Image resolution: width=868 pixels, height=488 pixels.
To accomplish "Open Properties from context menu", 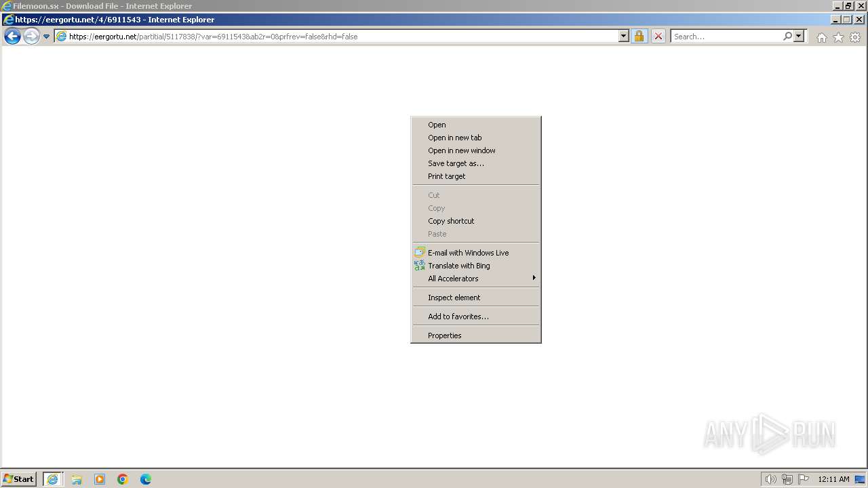I will tap(475, 335).
